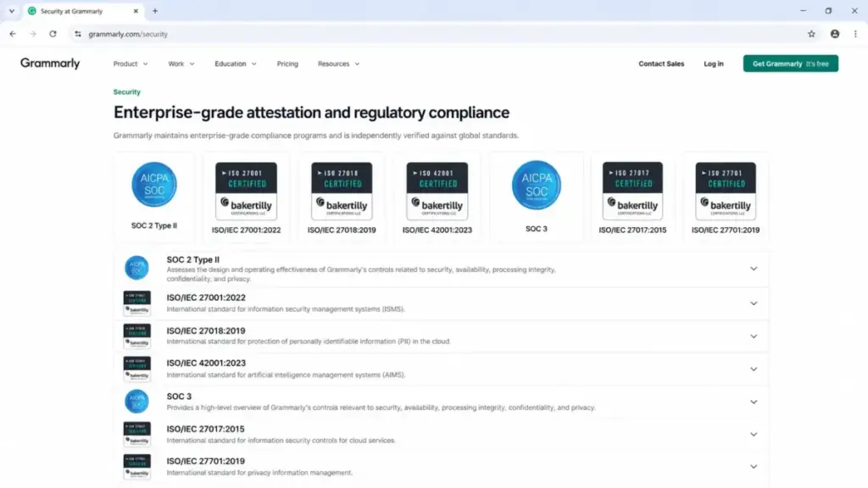The image size is (868, 488).
Task: Click small badge icon in ISO/IEC 27018:2019 row
Action: tap(136, 336)
